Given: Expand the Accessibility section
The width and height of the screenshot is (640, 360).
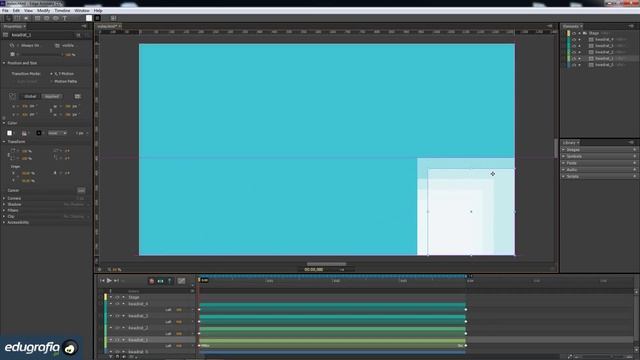Looking at the screenshot, I should click(4, 222).
